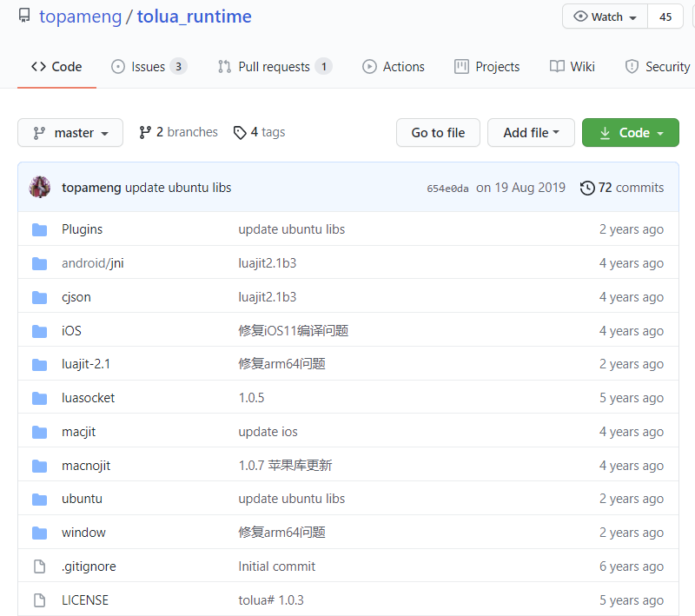
Task: Click the download arrow icon on Code button
Action: point(605,132)
